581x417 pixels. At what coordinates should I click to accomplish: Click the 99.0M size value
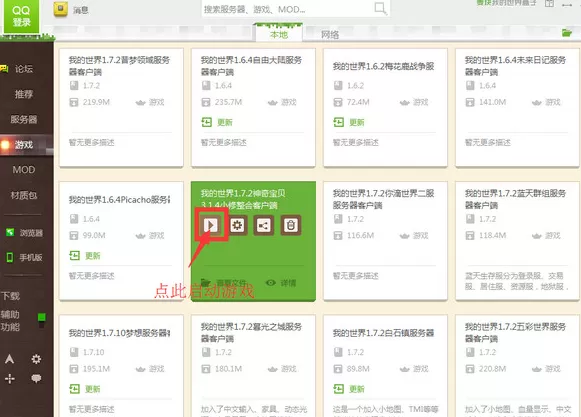(x=94, y=235)
